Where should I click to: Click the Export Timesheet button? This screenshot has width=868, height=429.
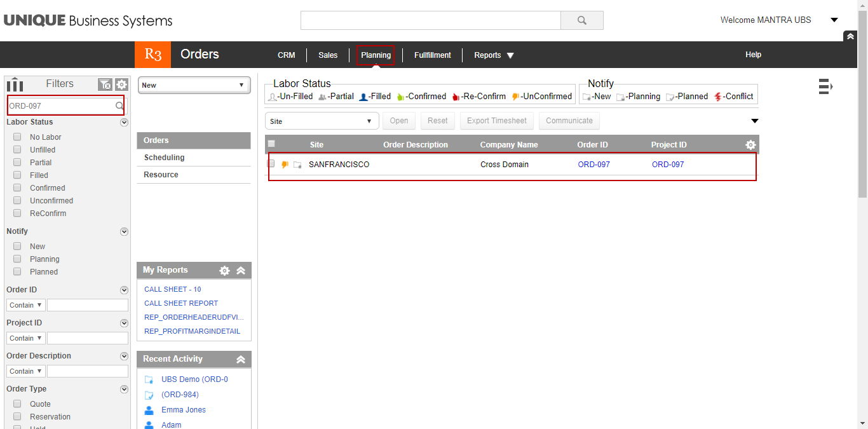point(496,121)
